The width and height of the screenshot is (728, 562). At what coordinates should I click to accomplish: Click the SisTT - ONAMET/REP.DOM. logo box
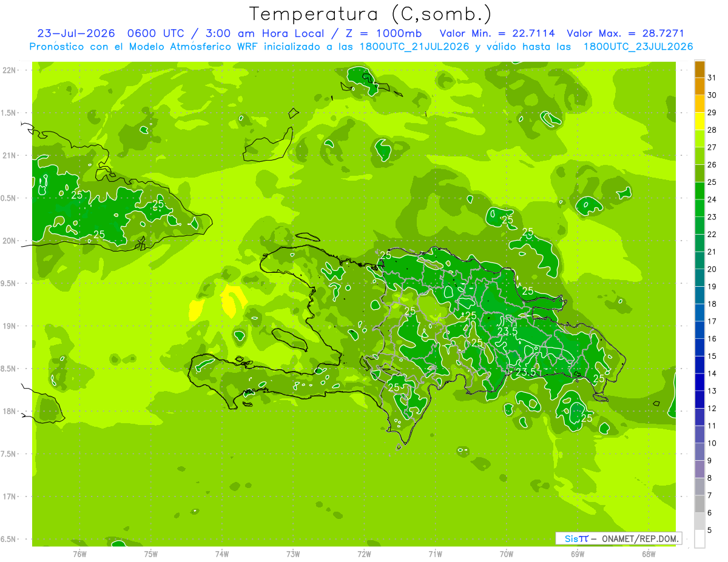(x=618, y=538)
